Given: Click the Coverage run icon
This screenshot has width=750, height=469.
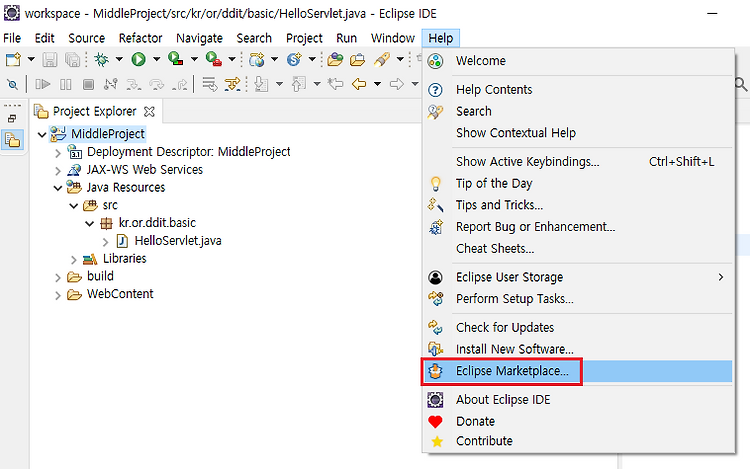Looking at the screenshot, I should click(x=176, y=59).
